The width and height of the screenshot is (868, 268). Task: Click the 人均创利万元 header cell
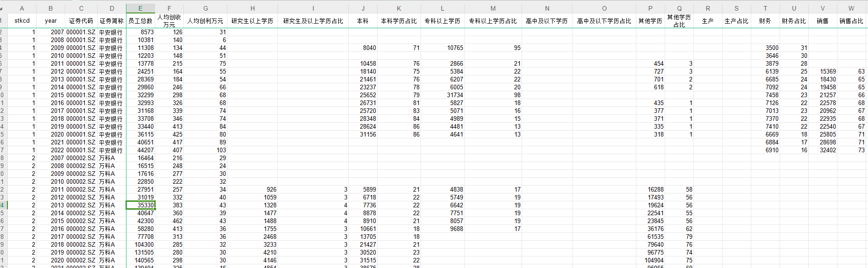pos(205,21)
